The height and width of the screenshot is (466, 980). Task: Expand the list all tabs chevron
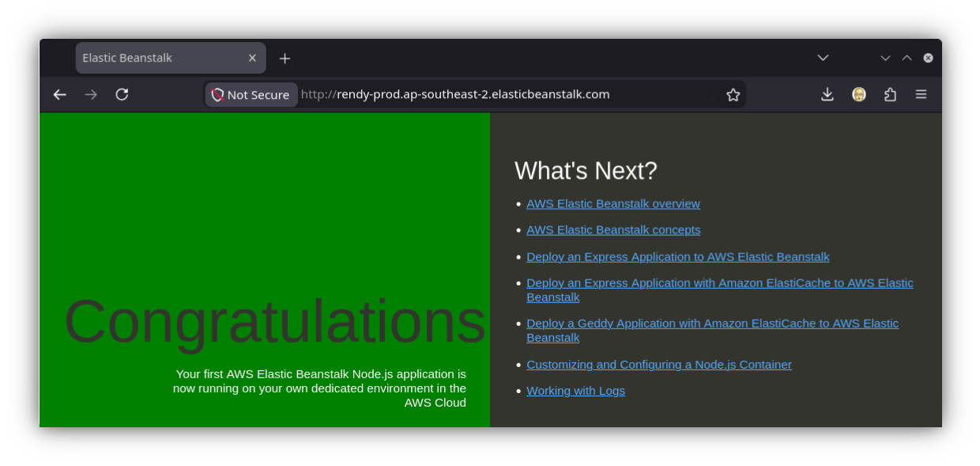pyautogui.click(x=823, y=58)
